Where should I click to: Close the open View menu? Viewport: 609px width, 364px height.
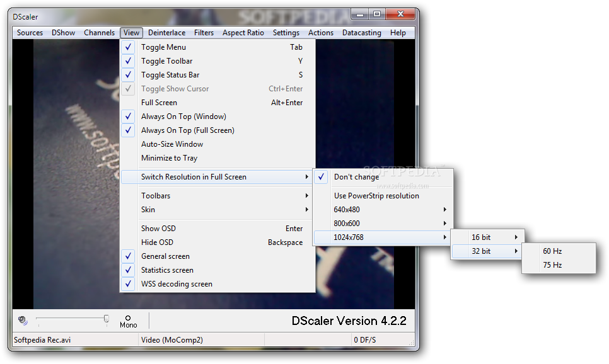point(131,33)
